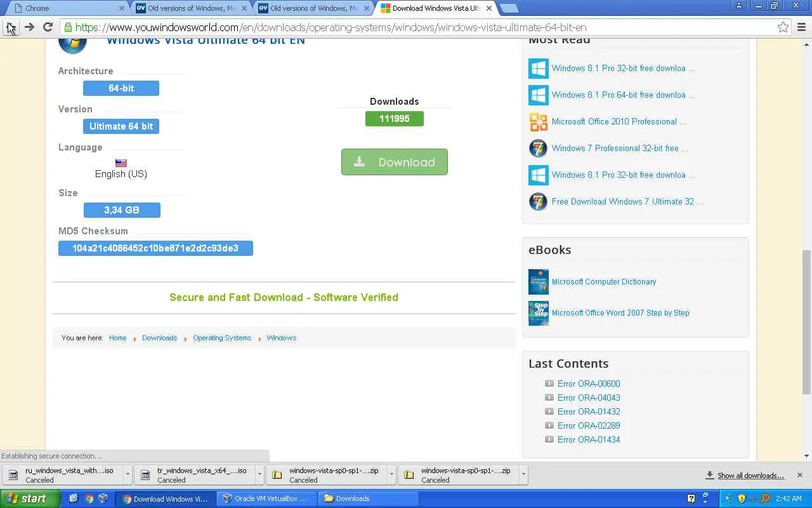The width and height of the screenshot is (812, 508).
Task: Click the 111995 downloads count badge
Action: click(x=395, y=119)
